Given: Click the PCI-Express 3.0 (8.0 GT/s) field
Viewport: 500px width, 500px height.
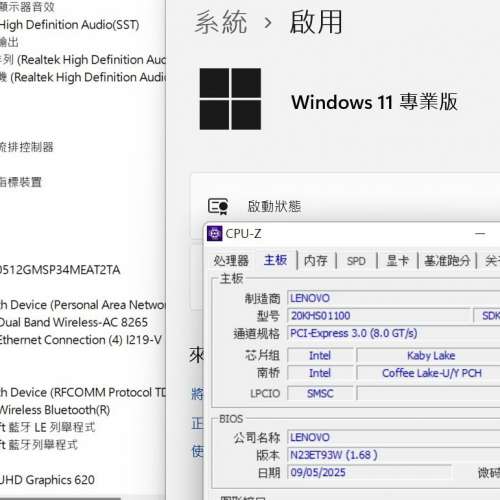Looking at the screenshot, I should 394,333.
